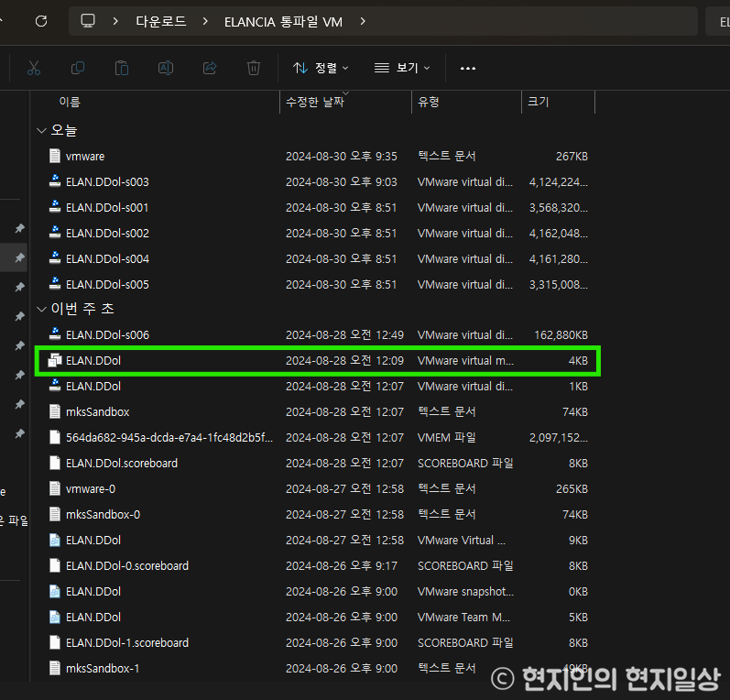
Task: Select ELAN.DDol-s001 disk file icon
Action: coord(55,207)
